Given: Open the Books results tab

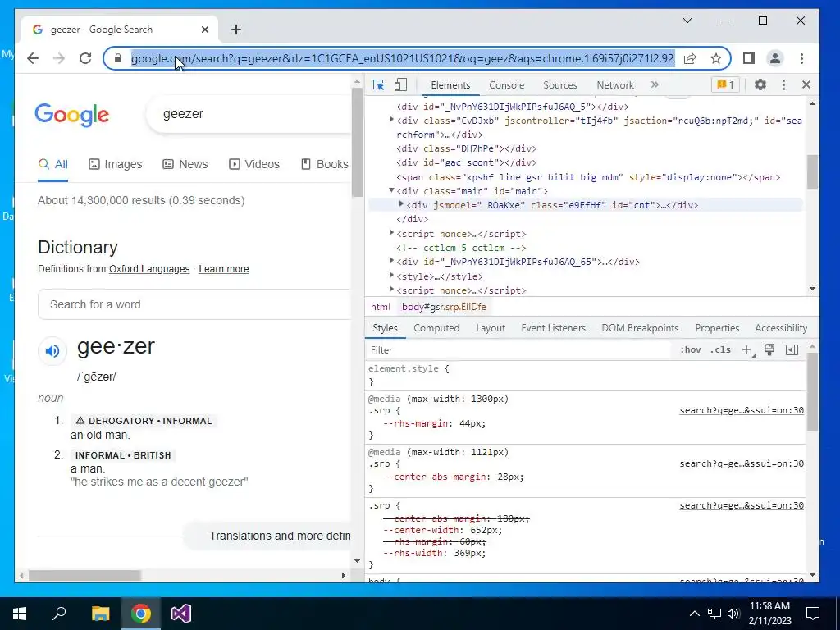Looking at the screenshot, I should [324, 164].
